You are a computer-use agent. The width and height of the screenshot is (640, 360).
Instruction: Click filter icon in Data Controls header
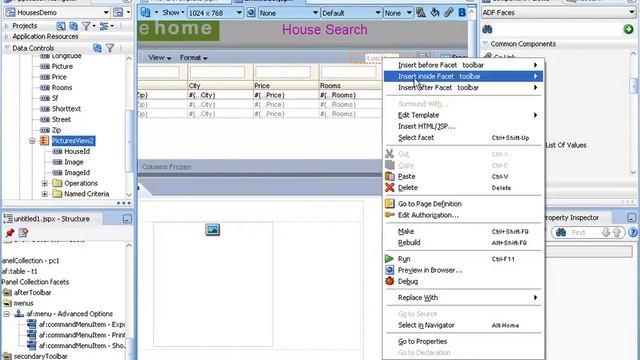pos(110,48)
